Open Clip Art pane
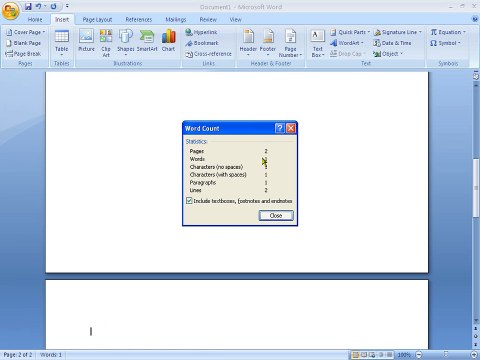This screenshot has width=480, height=360. click(x=106, y=43)
